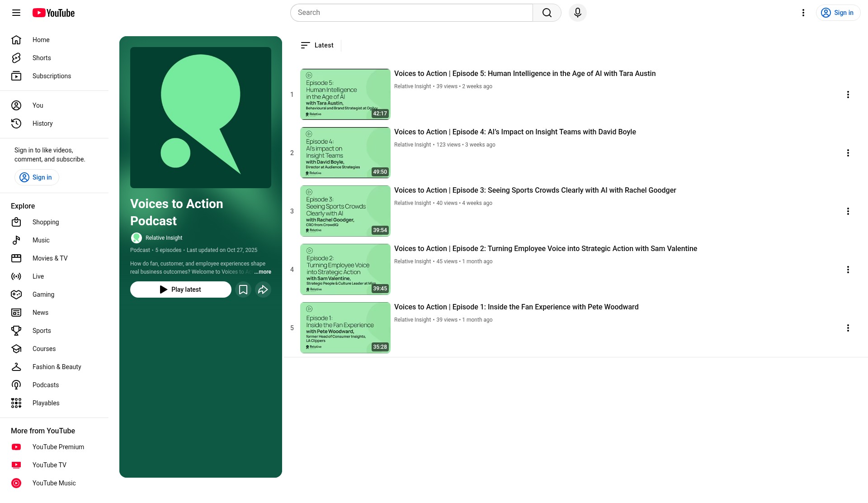Open YouTube Premium link

pos(54,447)
